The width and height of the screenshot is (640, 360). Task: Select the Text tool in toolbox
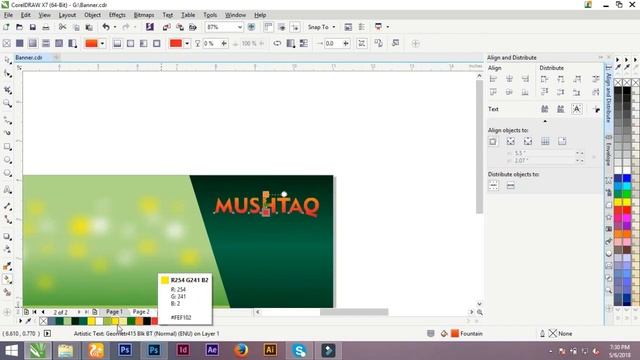pyautogui.click(x=7, y=190)
